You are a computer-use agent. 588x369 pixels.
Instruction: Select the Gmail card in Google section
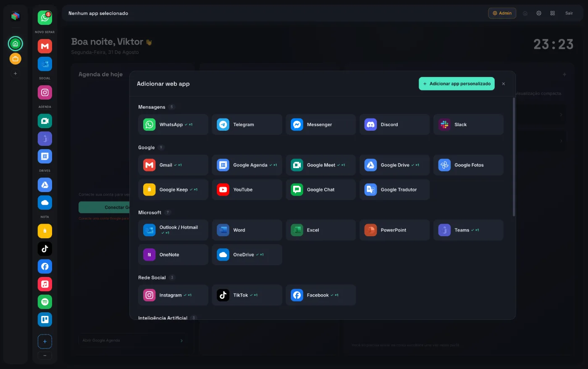[173, 165]
